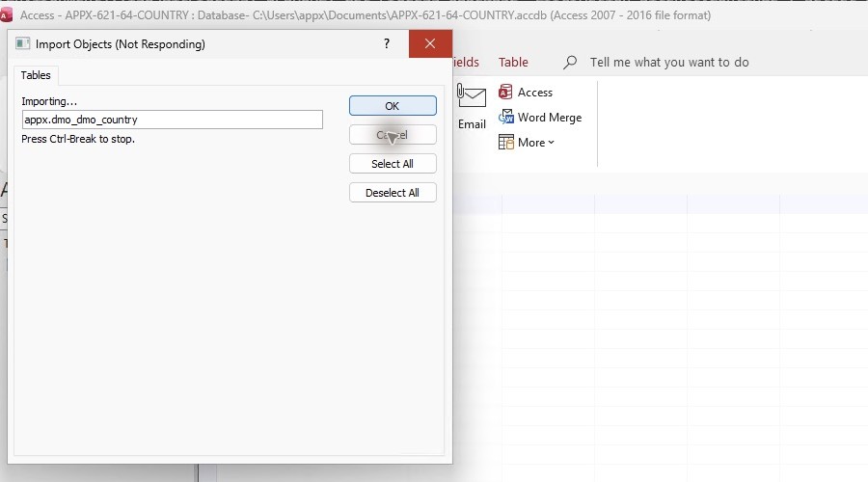Close the Import Objects dialog
The height and width of the screenshot is (482, 868).
point(430,43)
